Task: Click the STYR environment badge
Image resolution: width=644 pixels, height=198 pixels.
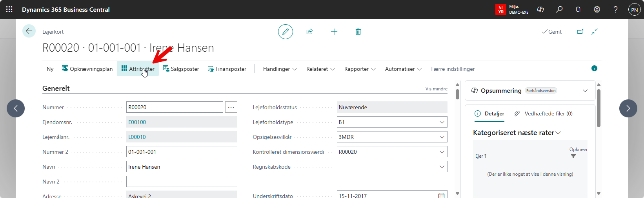Action: (x=501, y=9)
